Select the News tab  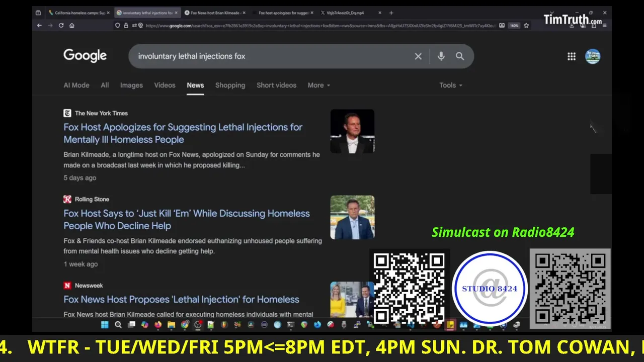pyautogui.click(x=195, y=85)
